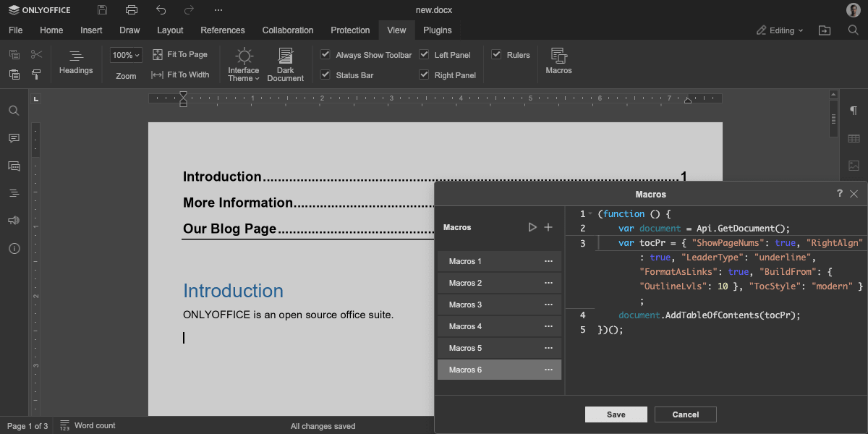Open the Macros ribbon button
Image resolution: width=868 pixels, height=434 pixels.
tap(558, 61)
